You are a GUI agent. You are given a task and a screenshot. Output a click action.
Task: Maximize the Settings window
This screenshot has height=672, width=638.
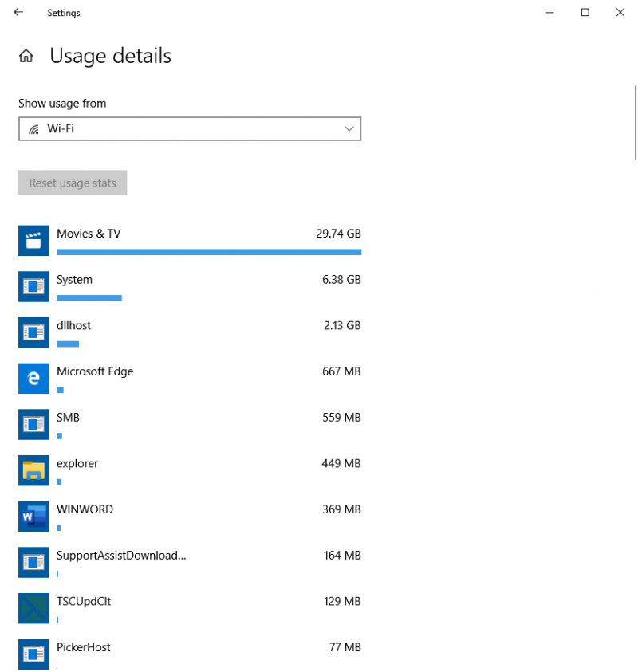(585, 13)
